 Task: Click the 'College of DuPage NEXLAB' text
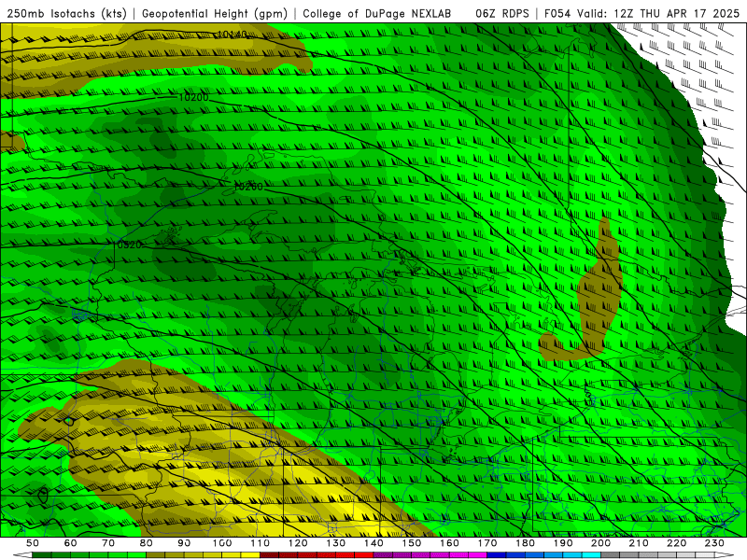(377, 13)
